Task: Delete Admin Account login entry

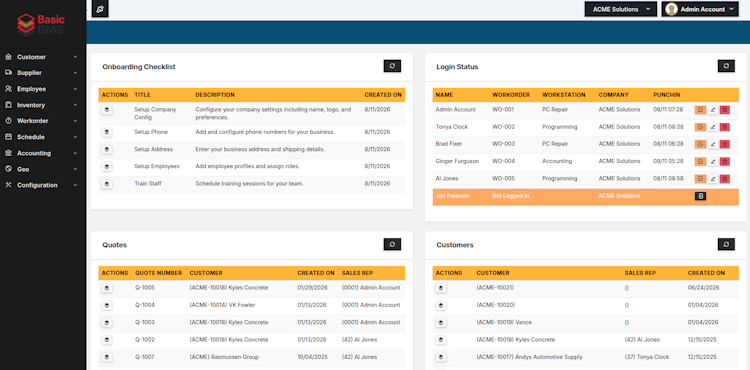Action: point(725,110)
